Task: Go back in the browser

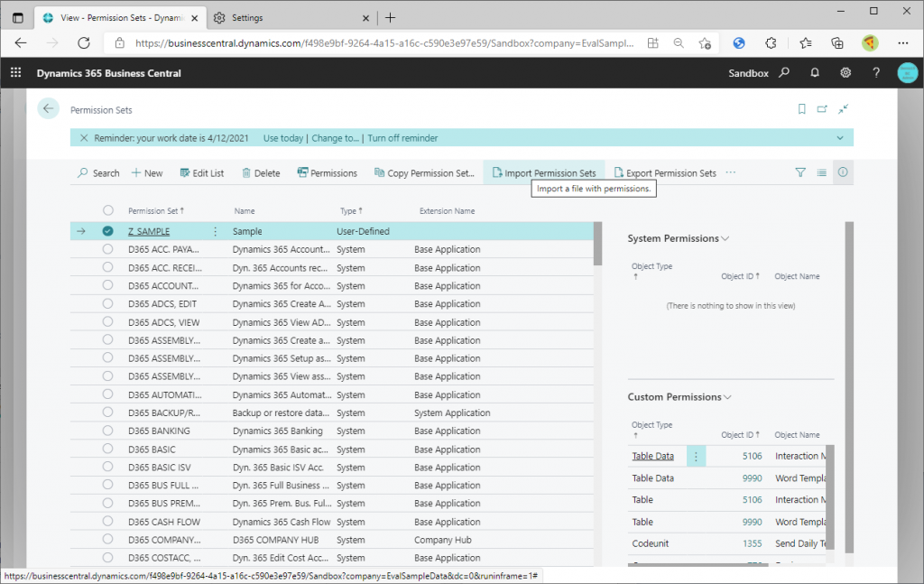Action: [21, 42]
